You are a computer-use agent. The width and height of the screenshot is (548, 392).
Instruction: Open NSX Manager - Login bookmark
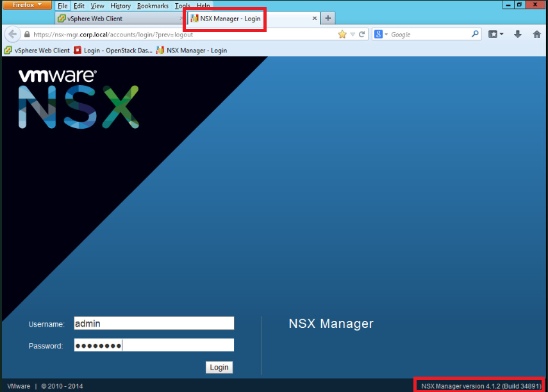192,51
